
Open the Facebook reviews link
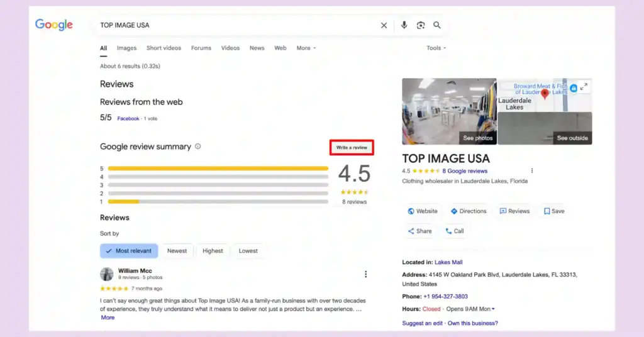(x=128, y=119)
